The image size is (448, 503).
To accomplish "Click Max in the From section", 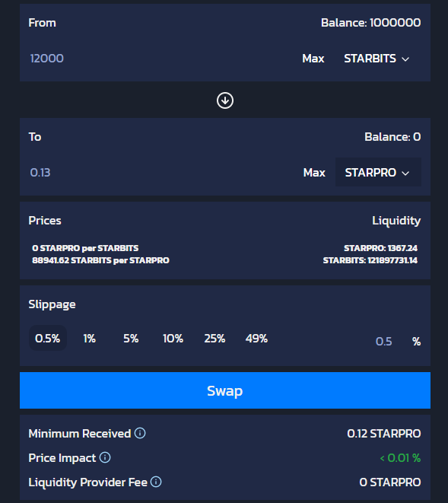I will tap(313, 59).
